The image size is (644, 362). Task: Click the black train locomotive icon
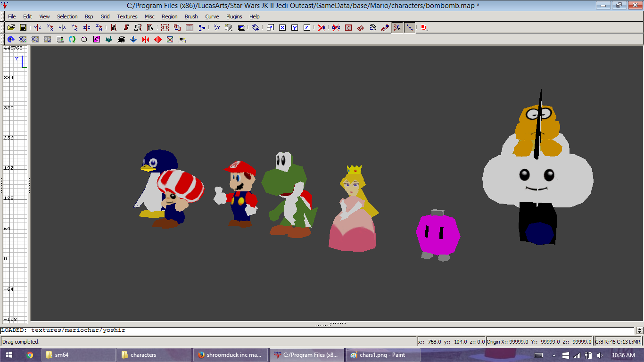pyautogui.click(x=121, y=40)
